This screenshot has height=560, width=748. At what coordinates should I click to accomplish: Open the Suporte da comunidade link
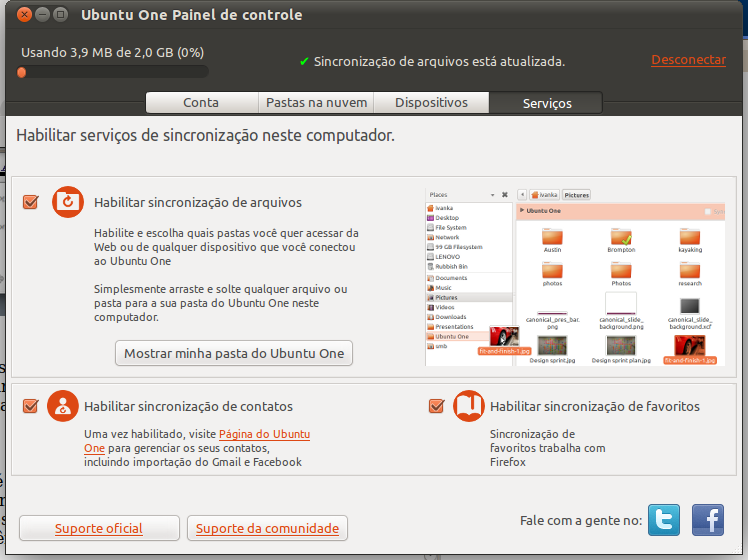267,528
